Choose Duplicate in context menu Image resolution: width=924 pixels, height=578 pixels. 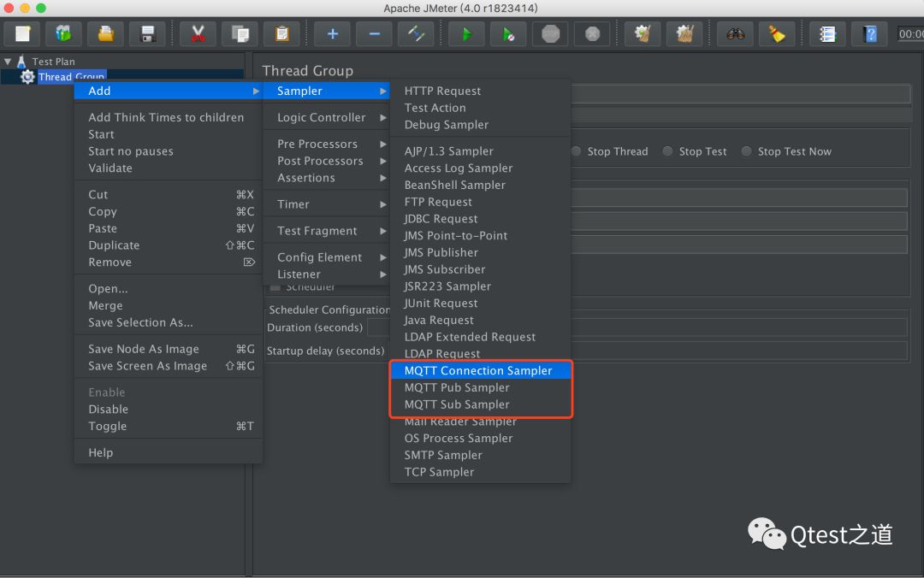(x=169, y=245)
